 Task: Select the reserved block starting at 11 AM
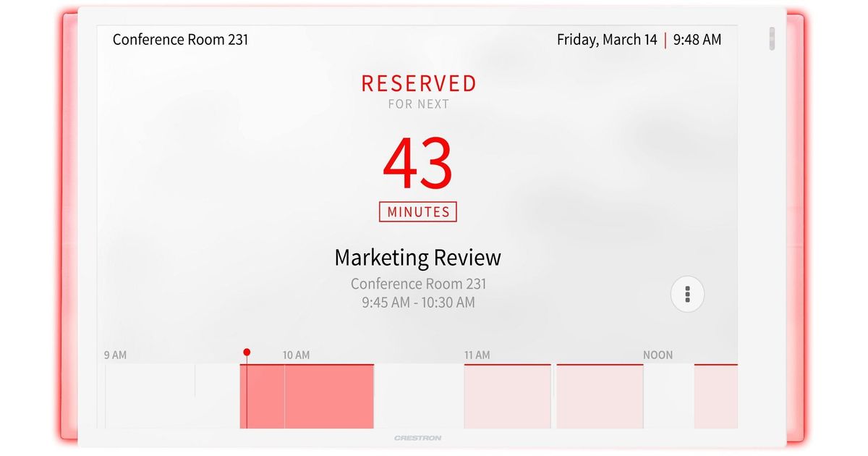(507, 397)
